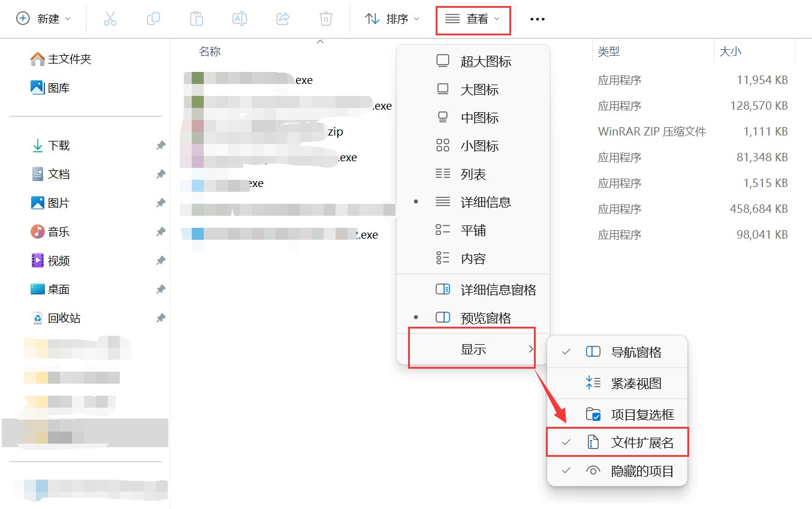Click the Cut scissors icon in toolbar
The width and height of the screenshot is (812, 509).
(x=110, y=19)
